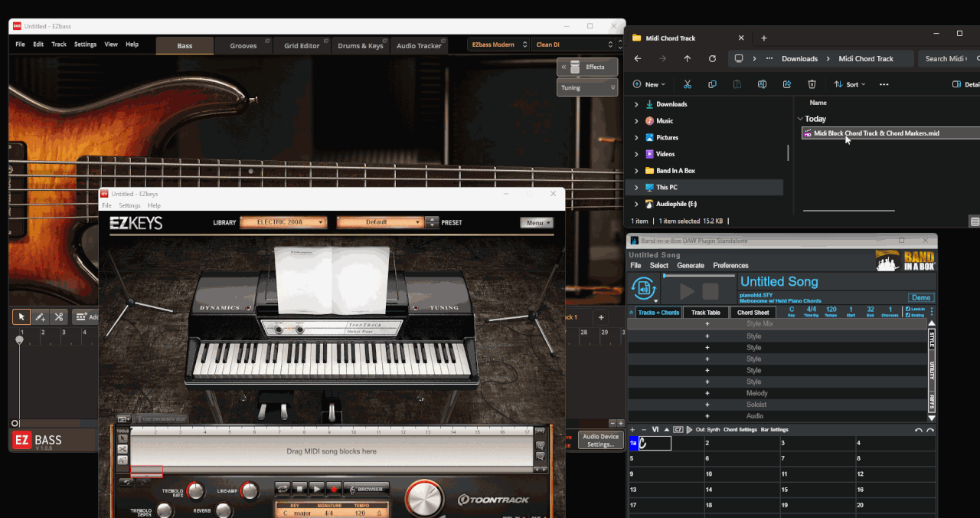Open the EZkeys Browser
980x518 pixels.
(x=367, y=488)
